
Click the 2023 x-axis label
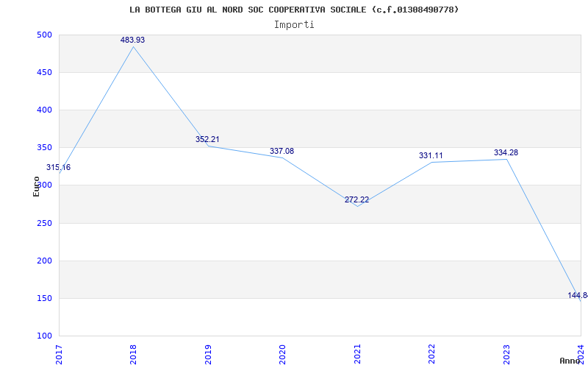tap(506, 354)
